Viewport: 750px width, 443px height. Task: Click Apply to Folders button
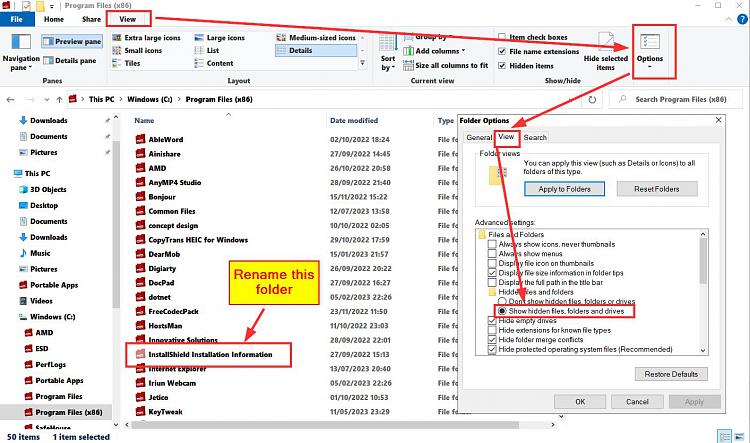coord(564,189)
